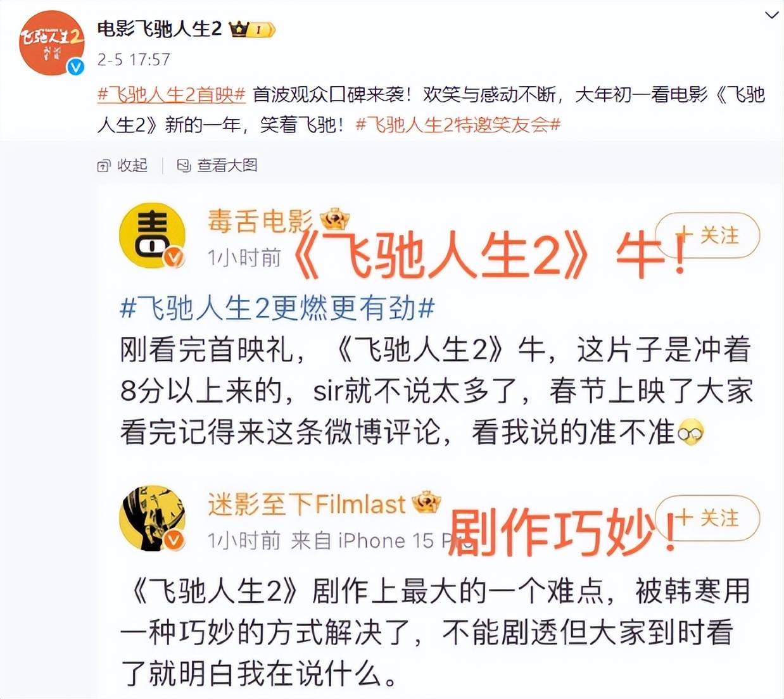Image resolution: width=784 pixels, height=699 pixels.
Task: Open the 毒舌电影 username link
Action: tap(260, 221)
